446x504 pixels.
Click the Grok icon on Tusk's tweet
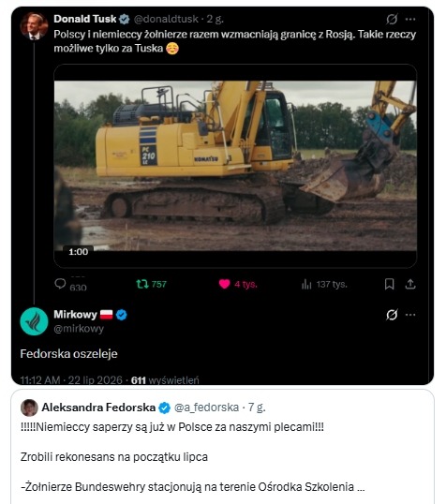392,20
